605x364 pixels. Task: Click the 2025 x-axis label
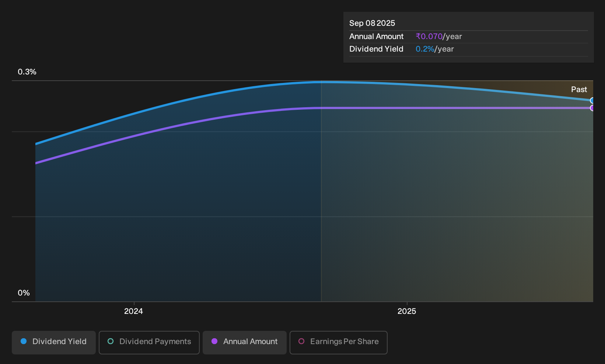(407, 311)
